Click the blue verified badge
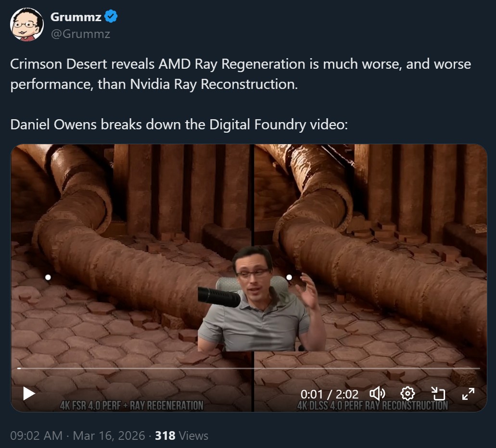The image size is (496, 448). coord(111,16)
